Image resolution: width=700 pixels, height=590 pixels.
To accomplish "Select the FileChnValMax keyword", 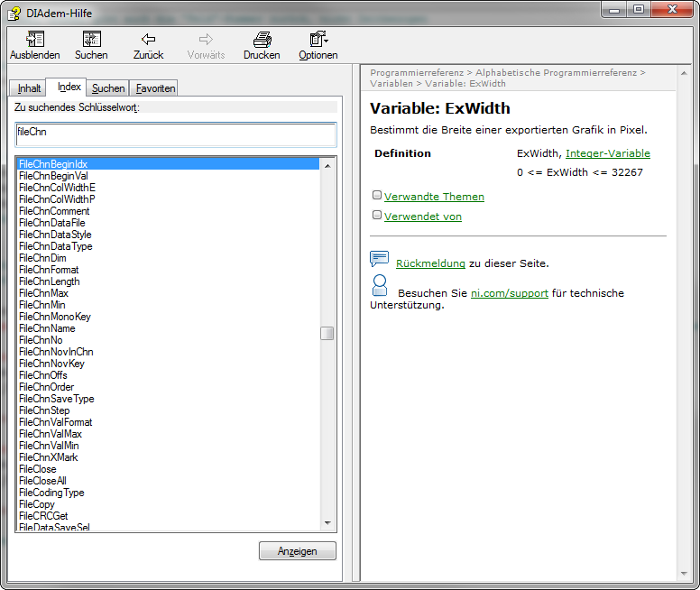I will click(50, 434).
